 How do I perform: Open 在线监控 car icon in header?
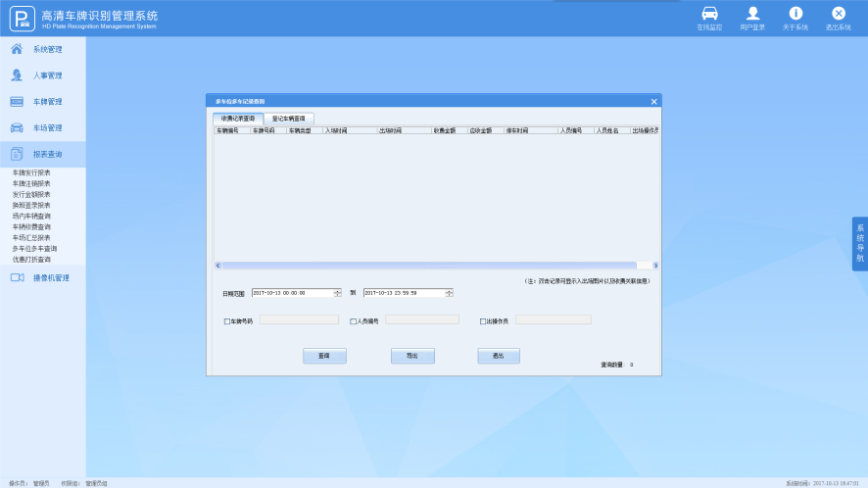[x=709, y=14]
